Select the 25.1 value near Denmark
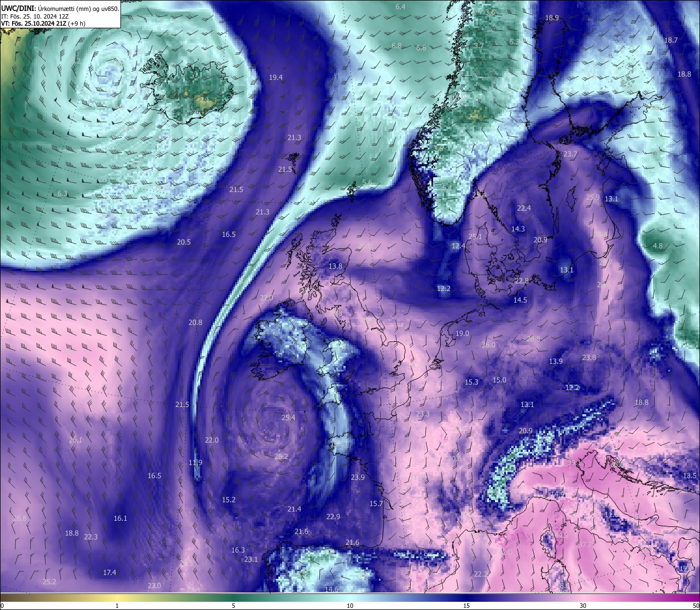700x610 pixels. click(x=475, y=237)
